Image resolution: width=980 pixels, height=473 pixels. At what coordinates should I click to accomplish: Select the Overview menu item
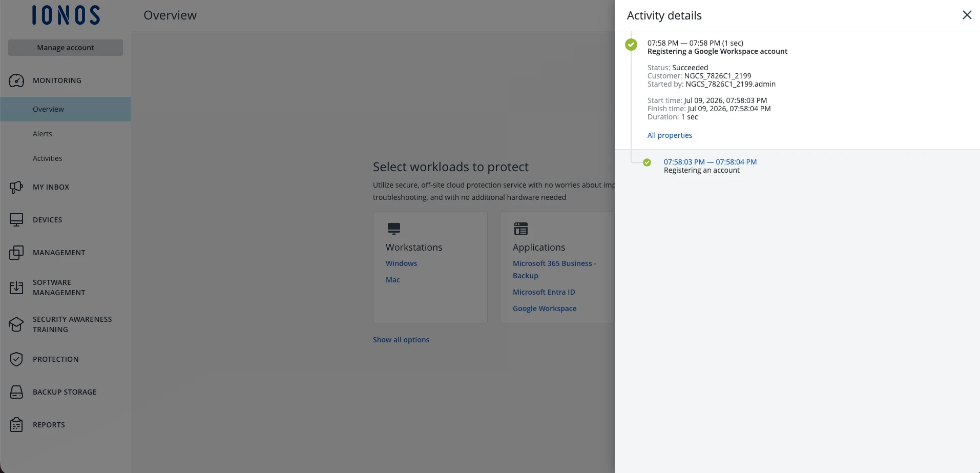pyautogui.click(x=66, y=109)
